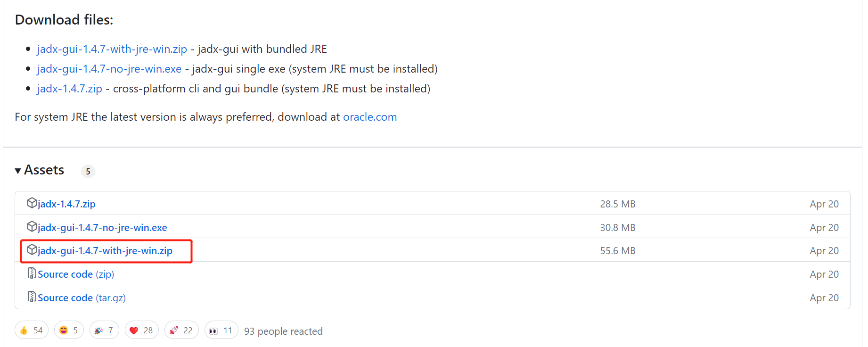868x347 pixels.
Task: Toggle the thumbs up reaction
Action: point(31,330)
